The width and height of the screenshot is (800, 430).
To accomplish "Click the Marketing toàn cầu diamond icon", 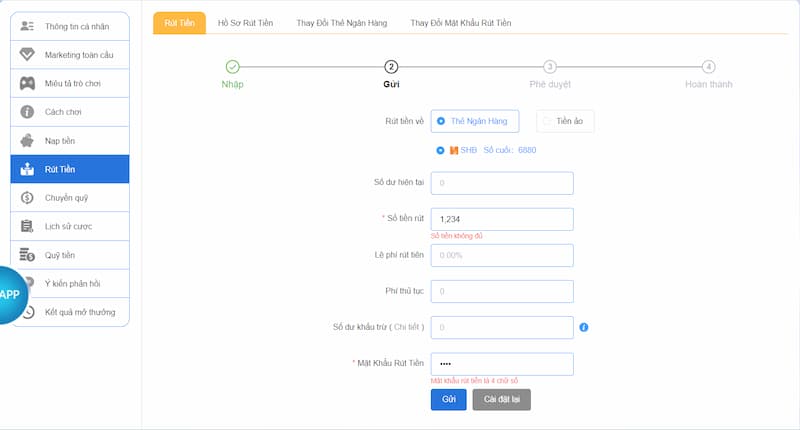I will click(27, 53).
